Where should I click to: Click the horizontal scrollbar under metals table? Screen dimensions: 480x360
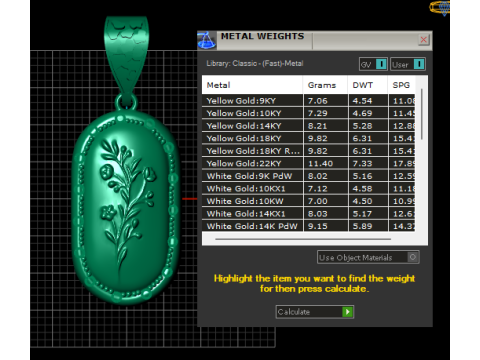tap(303, 239)
